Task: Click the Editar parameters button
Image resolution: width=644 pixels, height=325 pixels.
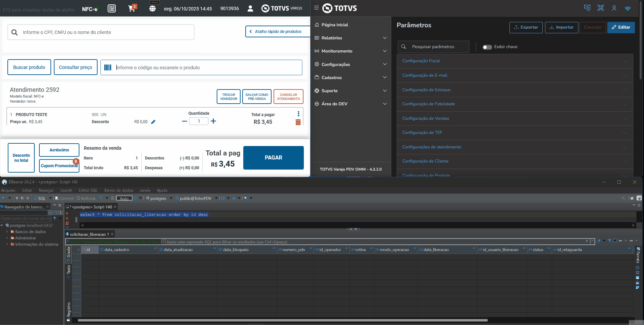Action: (621, 27)
